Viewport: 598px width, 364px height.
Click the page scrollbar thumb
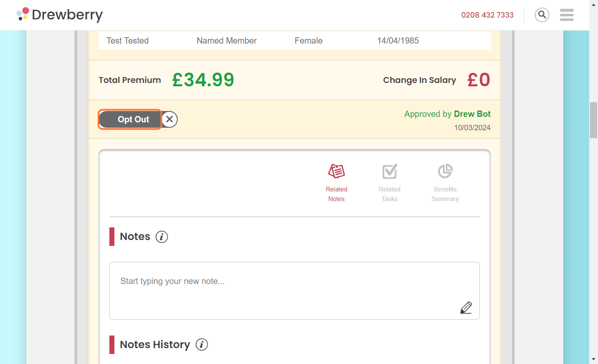pos(593,120)
